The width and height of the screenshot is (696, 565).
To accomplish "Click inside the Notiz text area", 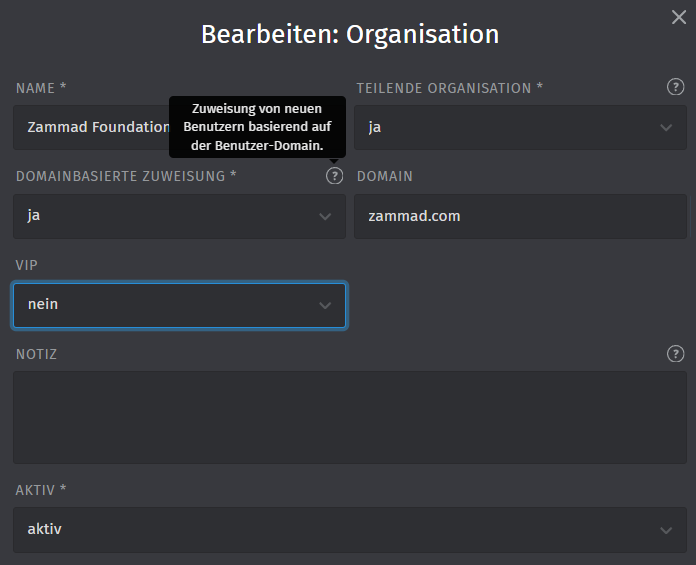I will point(349,417).
